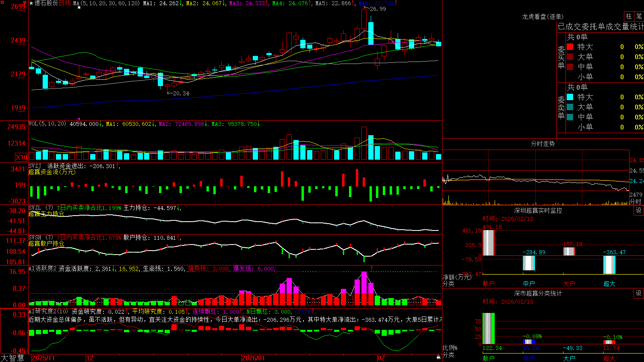644x362 pixels.
Task: Open 设 settings for 深市超赢分类统计
Action: point(638,293)
